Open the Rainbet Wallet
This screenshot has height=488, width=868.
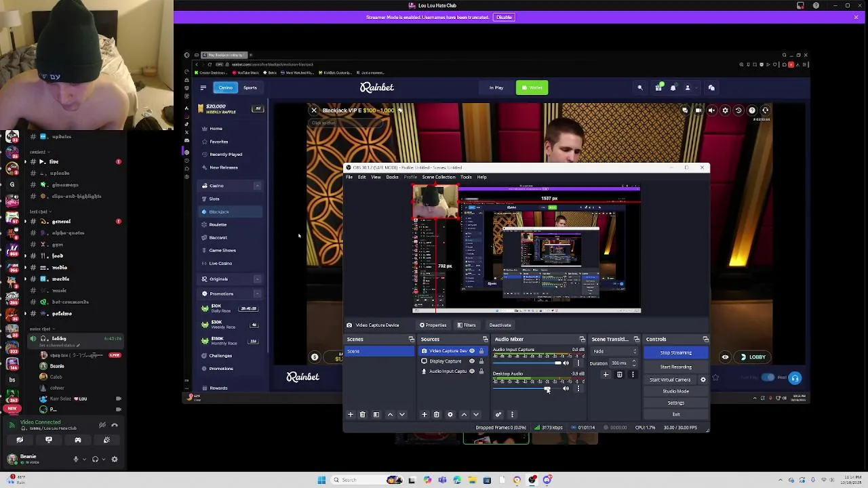click(x=532, y=87)
